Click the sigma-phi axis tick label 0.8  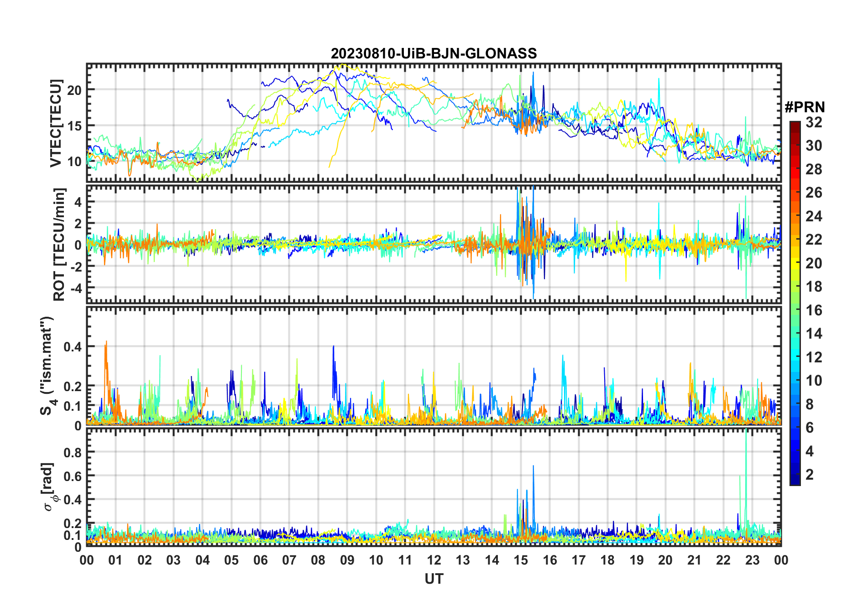pos(73,452)
